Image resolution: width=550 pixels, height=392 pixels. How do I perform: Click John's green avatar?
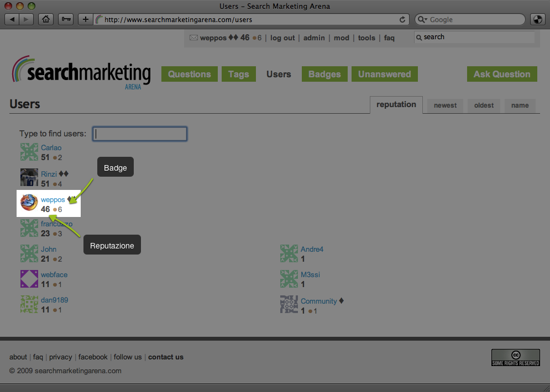(x=29, y=253)
